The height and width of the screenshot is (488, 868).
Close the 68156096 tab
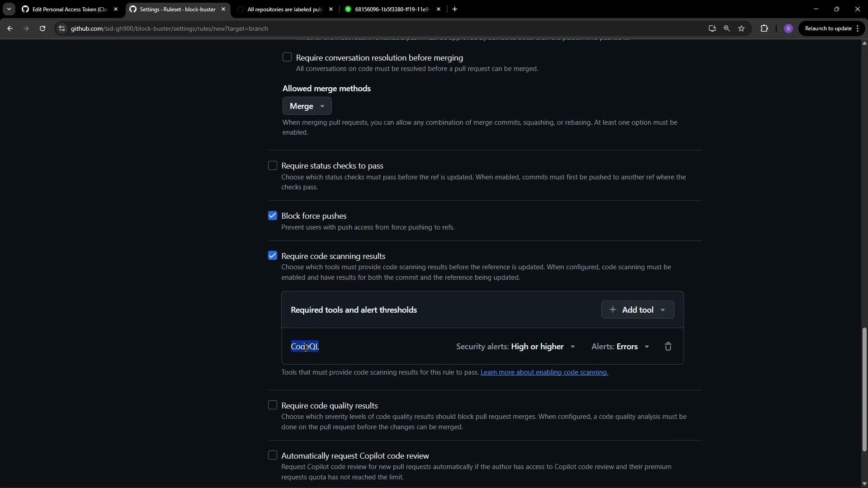point(439,9)
